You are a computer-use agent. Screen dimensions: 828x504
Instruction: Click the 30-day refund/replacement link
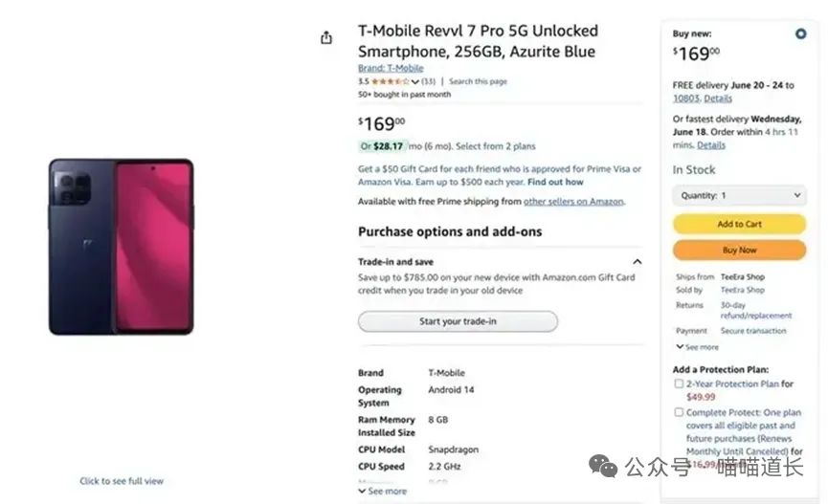click(x=755, y=310)
